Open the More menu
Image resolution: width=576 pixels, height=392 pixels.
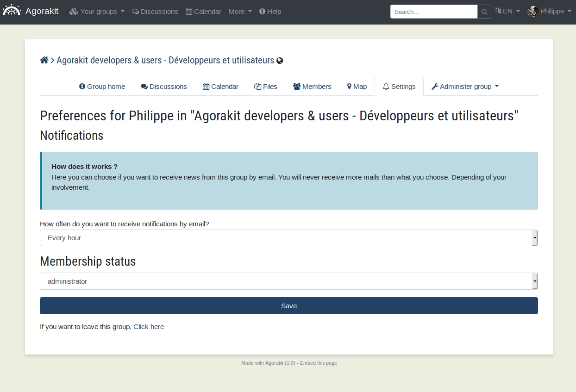[x=240, y=12]
